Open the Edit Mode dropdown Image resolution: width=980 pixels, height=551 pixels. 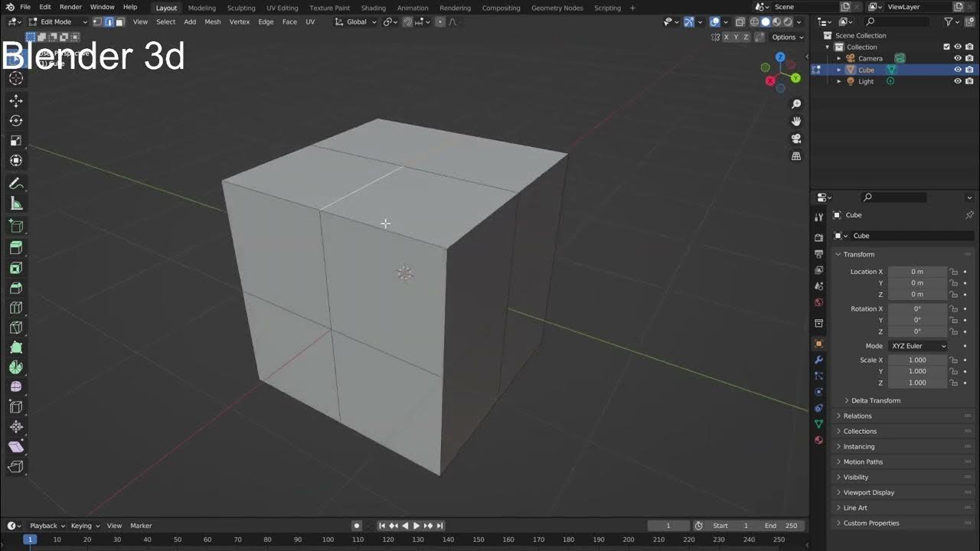[x=58, y=22]
